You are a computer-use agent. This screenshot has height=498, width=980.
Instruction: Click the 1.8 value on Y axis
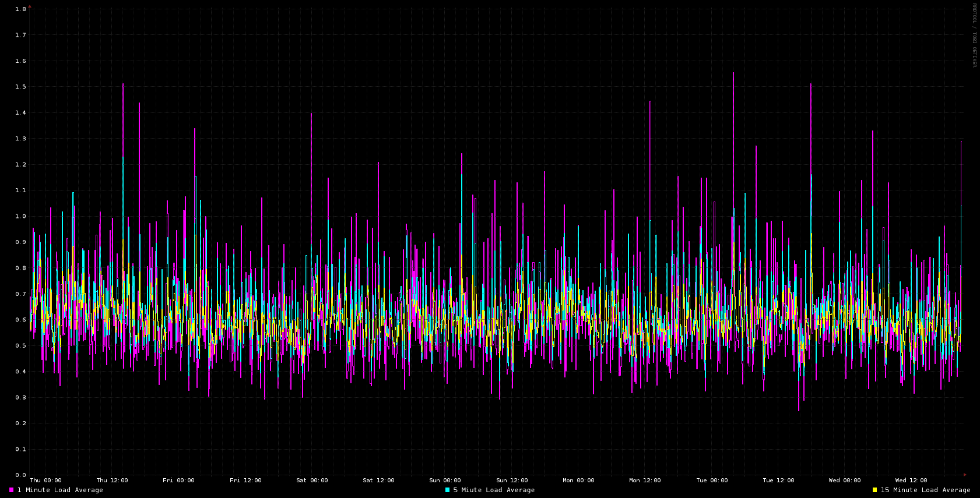click(x=20, y=9)
